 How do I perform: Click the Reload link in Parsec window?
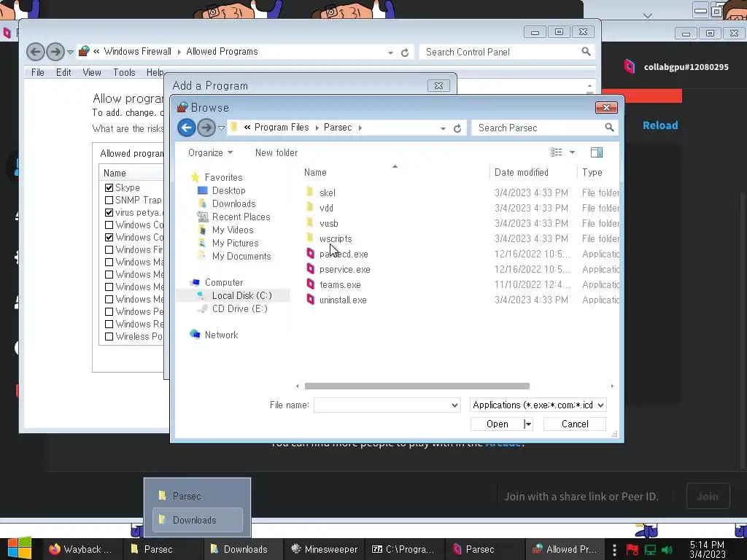coord(659,125)
